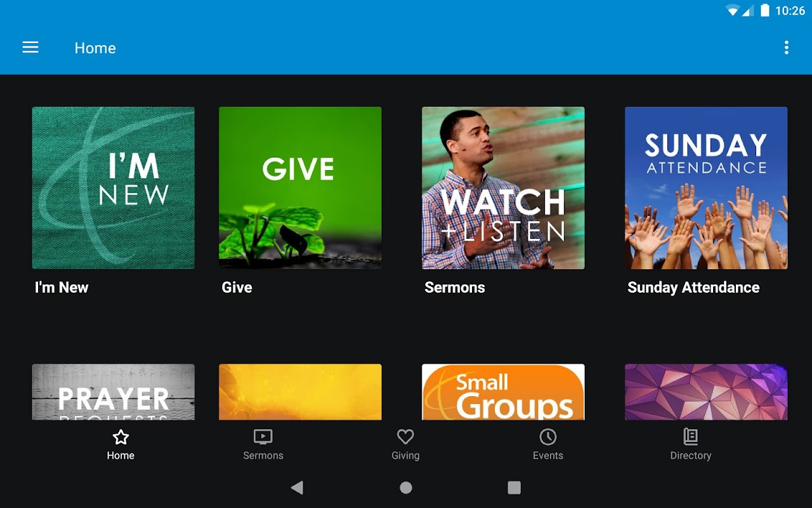The height and width of the screenshot is (508, 812).
Task: Open the I'm New tile image
Action: [x=114, y=188]
